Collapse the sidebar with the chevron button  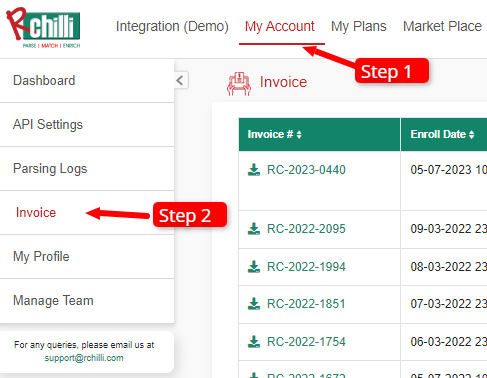point(181,80)
